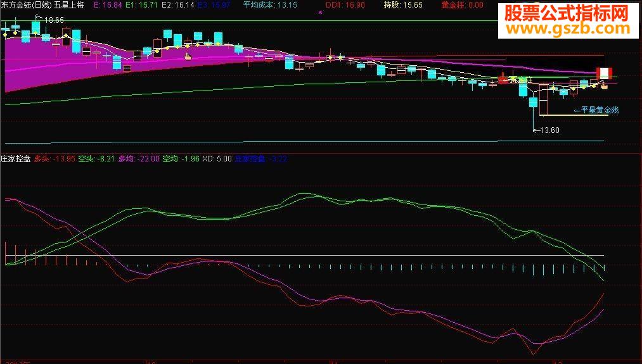
Task: Click the hand pointer signal near the latest candle
Action: 605,85
